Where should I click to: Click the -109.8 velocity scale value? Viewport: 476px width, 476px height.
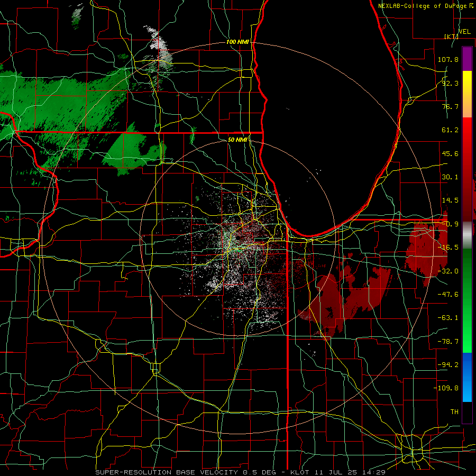[446, 388]
